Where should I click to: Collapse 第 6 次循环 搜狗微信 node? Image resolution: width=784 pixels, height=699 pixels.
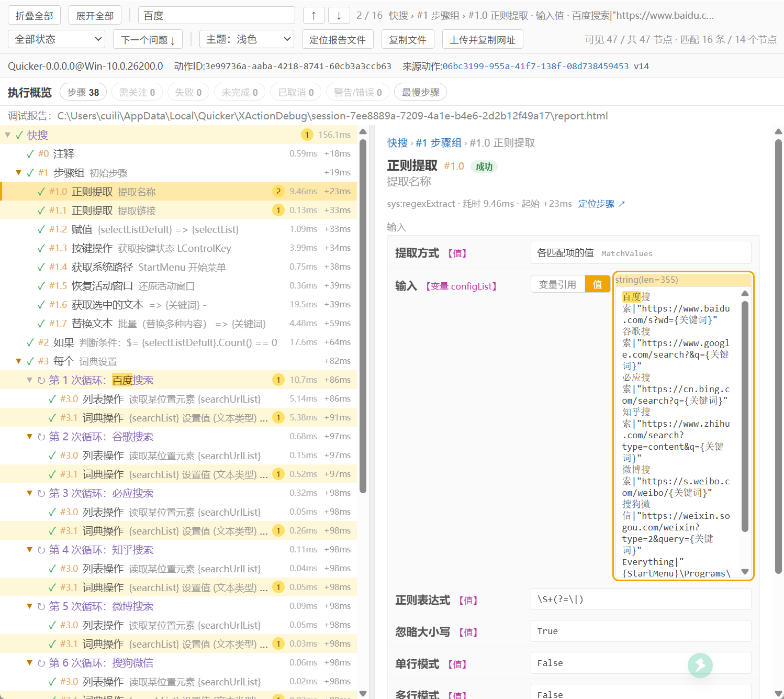click(x=29, y=663)
